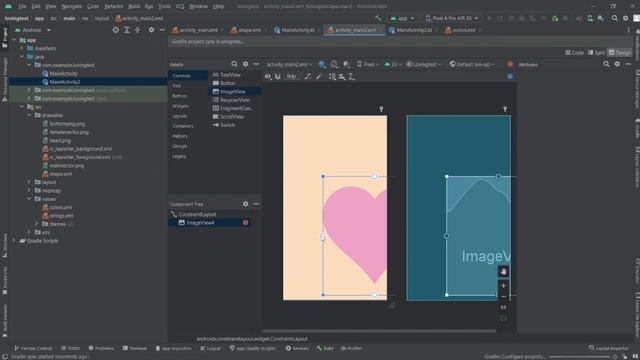This screenshot has height=360, width=640.
Task: Open Pixel device preview dropdown
Action: 368,64
